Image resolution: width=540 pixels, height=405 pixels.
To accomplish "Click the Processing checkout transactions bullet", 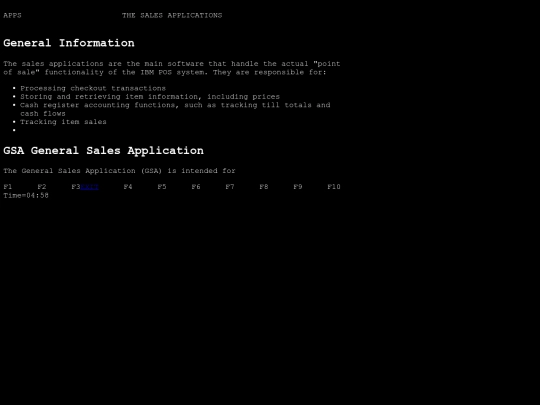I will tap(93, 88).
